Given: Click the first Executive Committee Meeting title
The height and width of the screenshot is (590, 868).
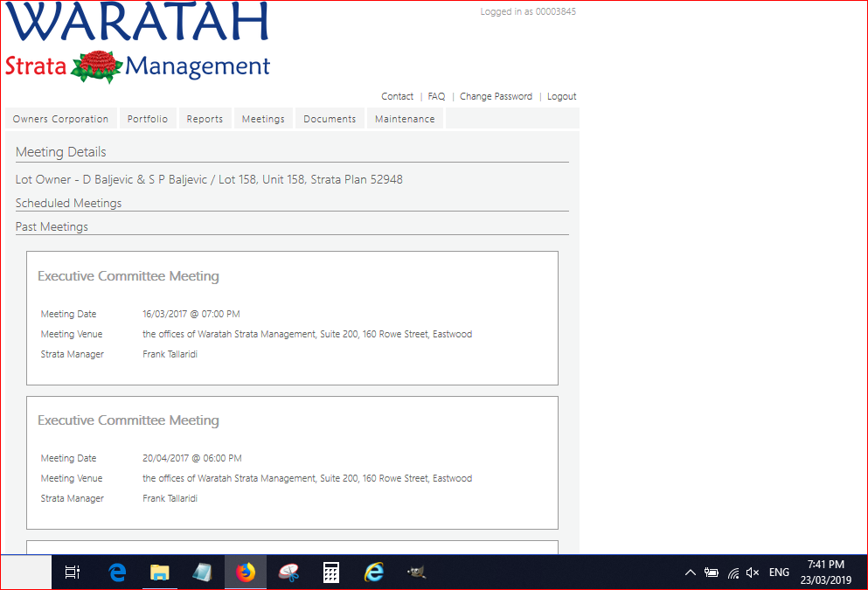Looking at the screenshot, I should pyautogui.click(x=128, y=276).
